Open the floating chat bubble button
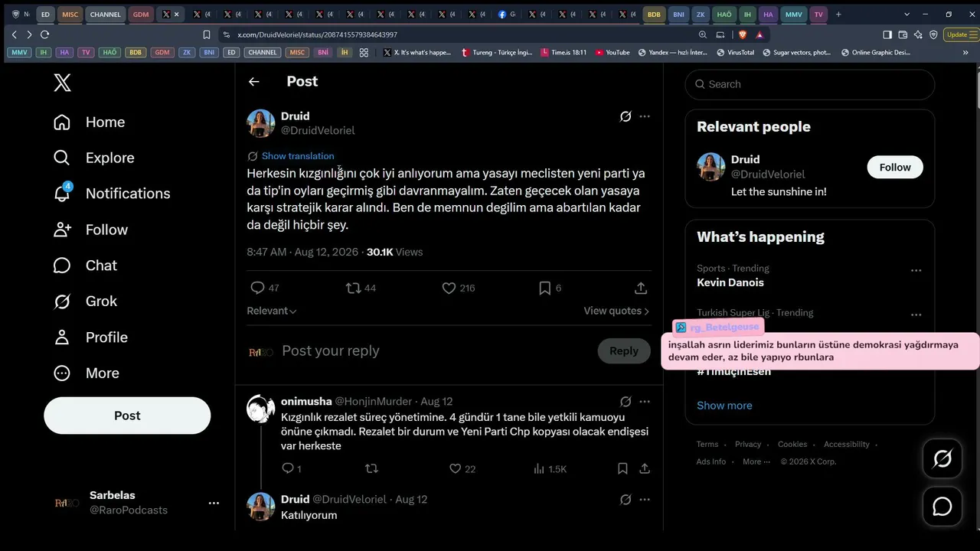The image size is (980, 551). click(x=942, y=507)
